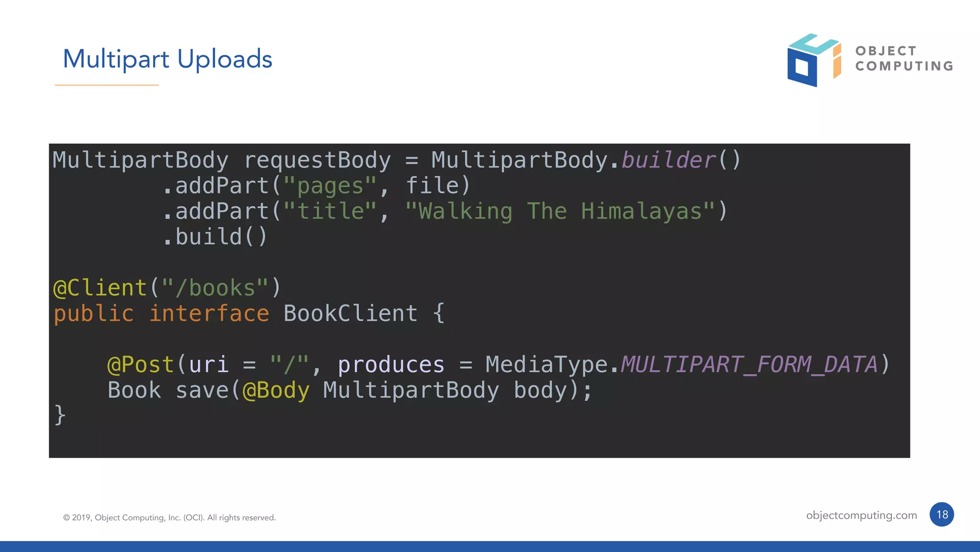This screenshot has width=980, height=552.
Task: Click the @Body annotation in the code
Action: [x=276, y=390]
